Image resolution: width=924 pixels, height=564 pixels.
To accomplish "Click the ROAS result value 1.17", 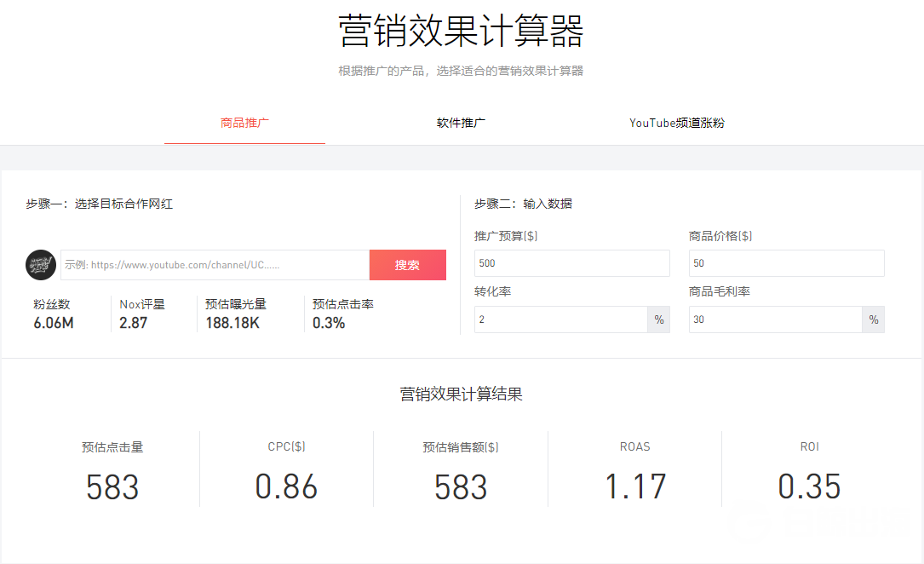I will tap(634, 486).
